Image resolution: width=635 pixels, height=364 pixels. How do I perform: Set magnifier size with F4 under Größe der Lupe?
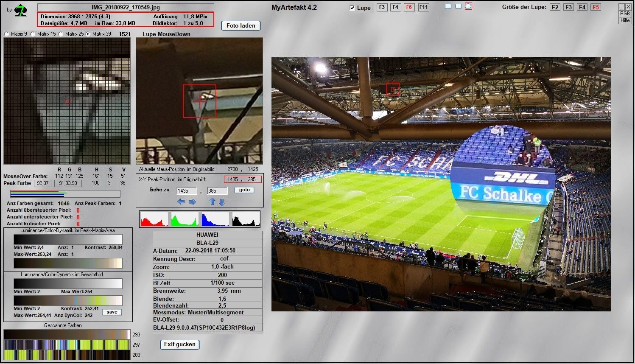582,7
